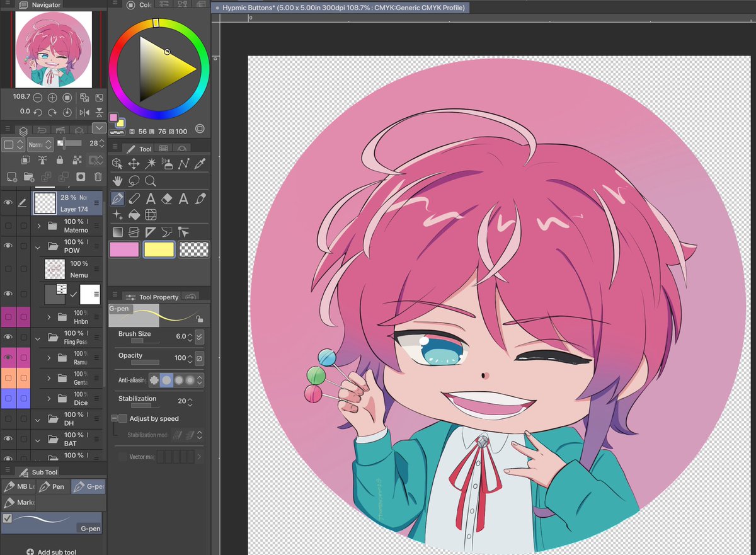The height and width of the screenshot is (555, 756).
Task: Switch to the Tool palette tab
Action: coord(139,149)
